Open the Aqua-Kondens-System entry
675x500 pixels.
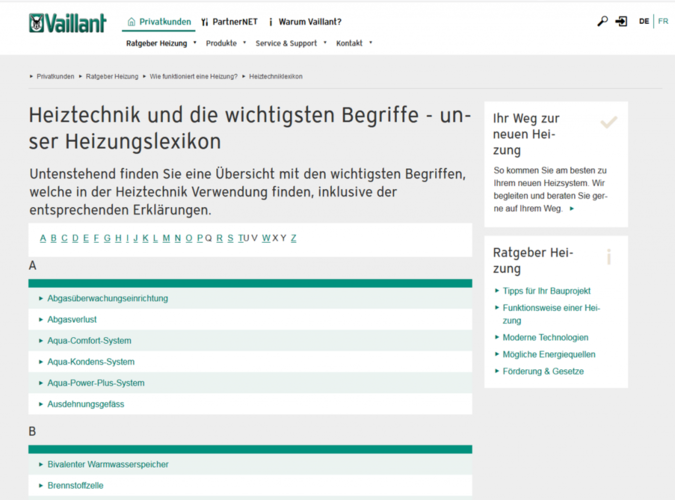[x=250, y=362]
